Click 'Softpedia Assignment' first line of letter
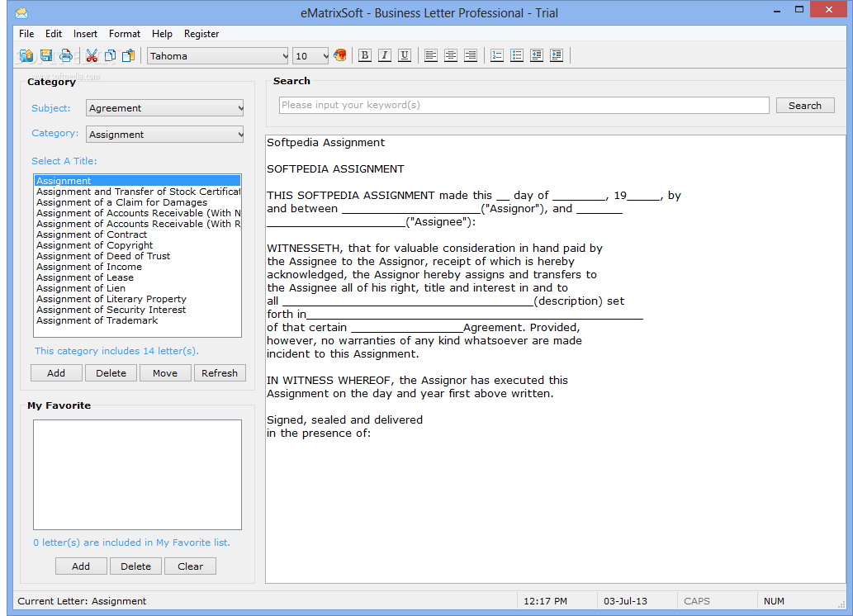The image size is (853, 616). click(325, 143)
